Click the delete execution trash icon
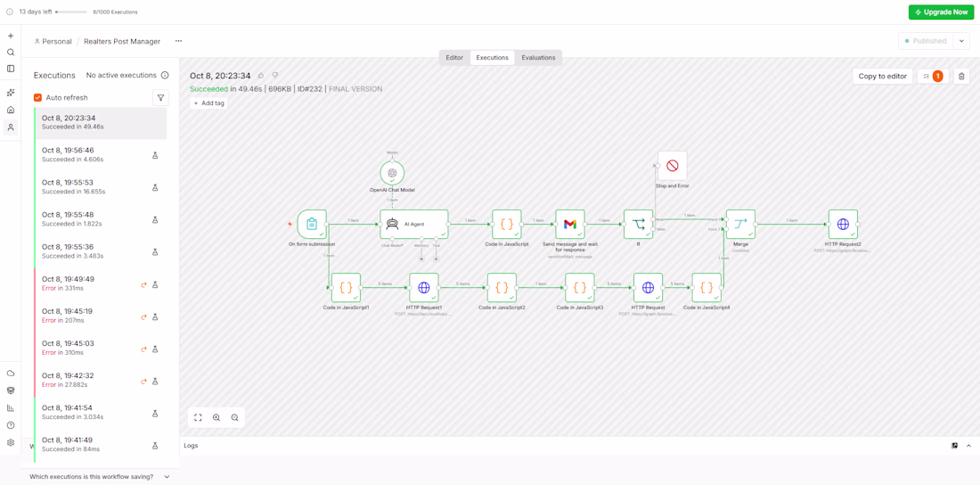The image size is (980, 485). (961, 76)
